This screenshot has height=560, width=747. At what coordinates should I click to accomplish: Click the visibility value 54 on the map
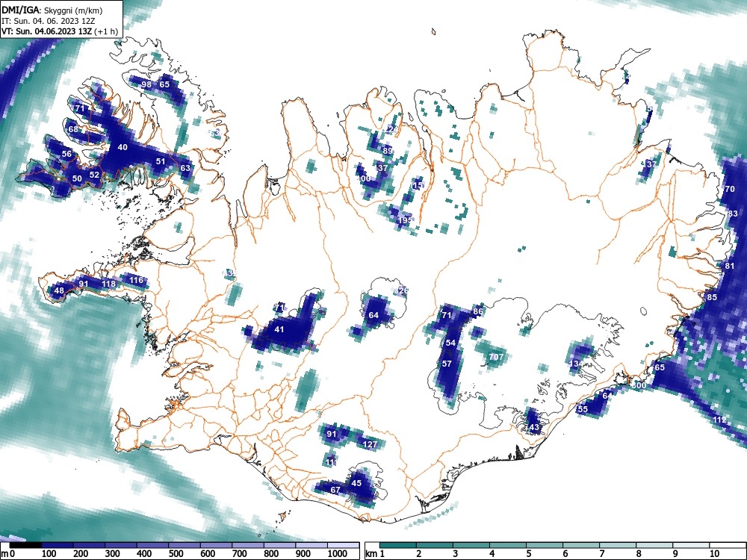tap(450, 343)
